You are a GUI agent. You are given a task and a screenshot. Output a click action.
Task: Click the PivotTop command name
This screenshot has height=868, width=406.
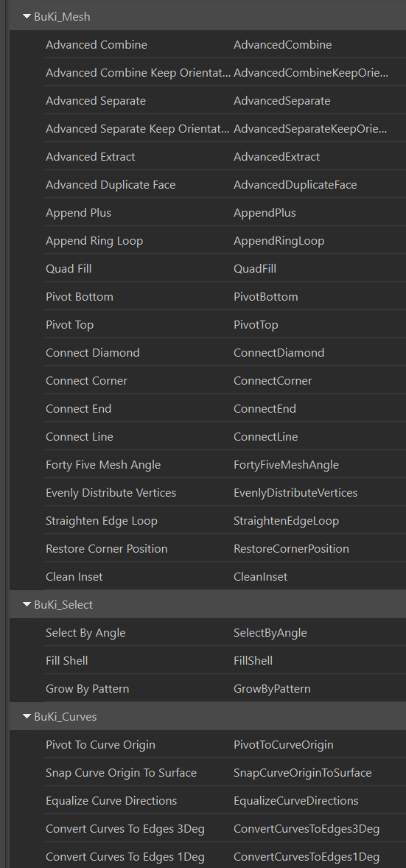(256, 324)
